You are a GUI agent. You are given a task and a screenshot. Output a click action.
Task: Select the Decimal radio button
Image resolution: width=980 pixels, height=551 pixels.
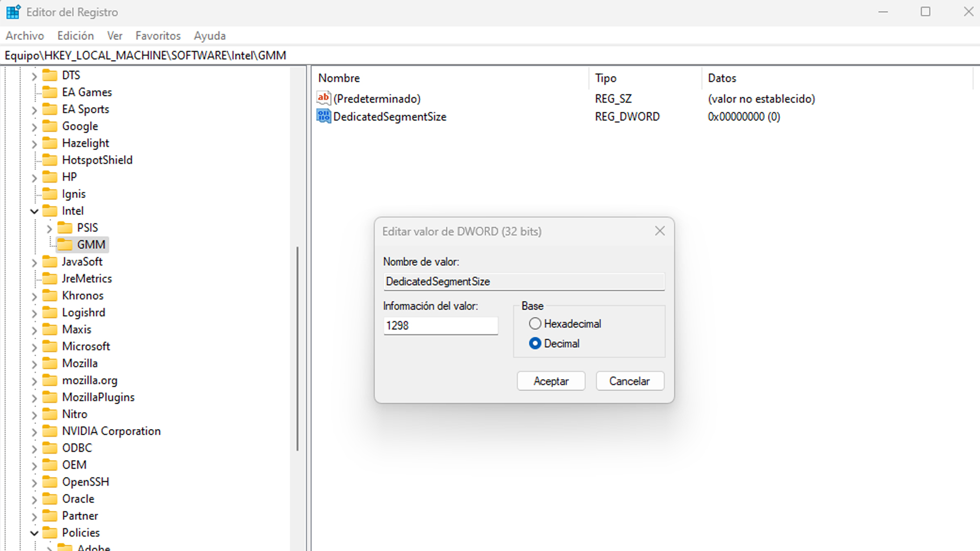535,343
